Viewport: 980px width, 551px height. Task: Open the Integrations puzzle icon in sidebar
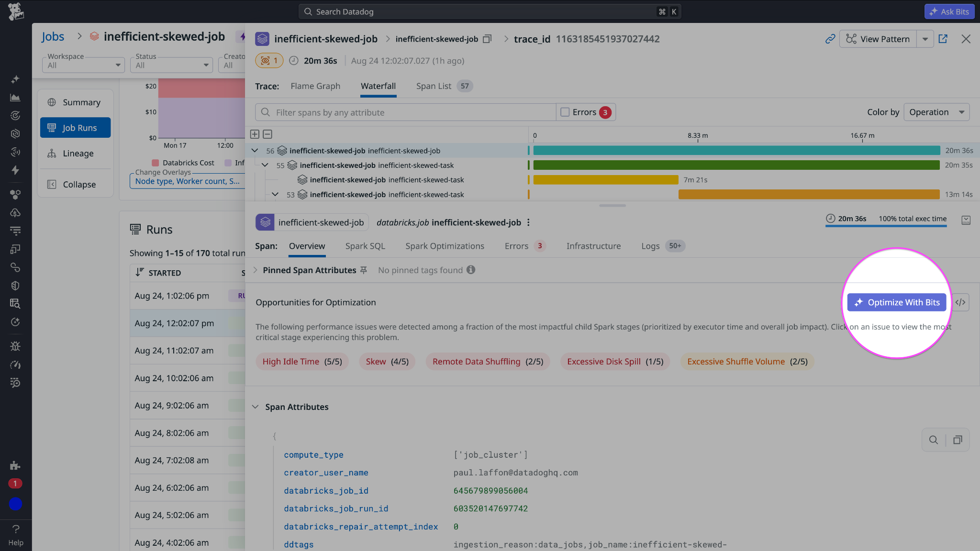(15, 465)
